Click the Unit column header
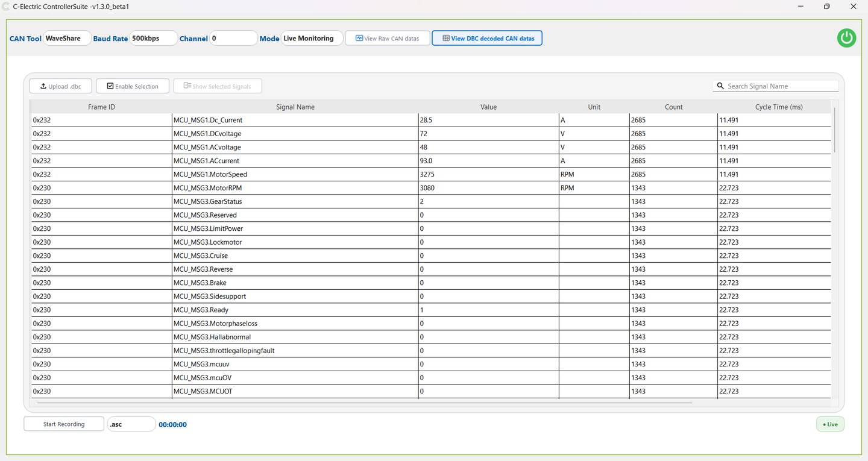The height and width of the screenshot is (461, 868). pos(594,107)
